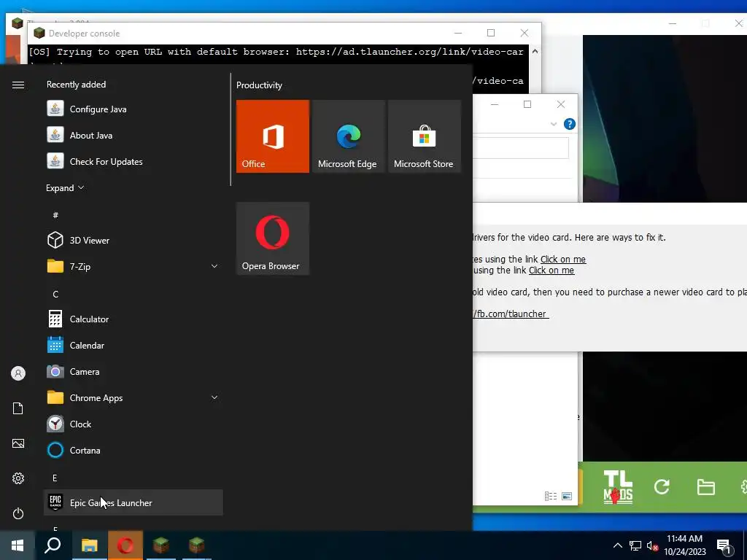
Task: Open the folder icon in TLauncher
Action: point(705,487)
